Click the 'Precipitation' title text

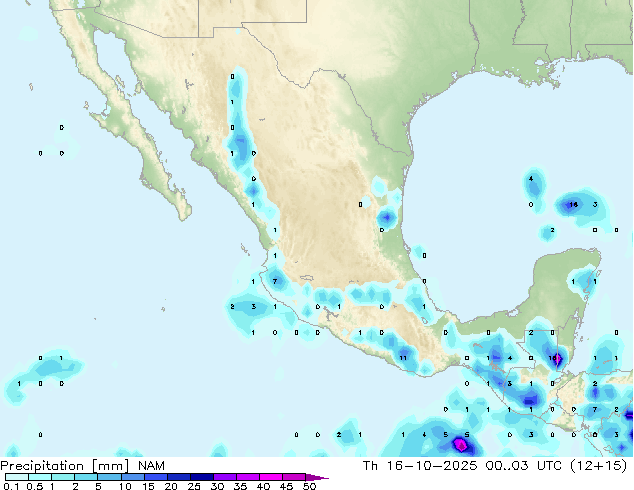click(x=42, y=466)
